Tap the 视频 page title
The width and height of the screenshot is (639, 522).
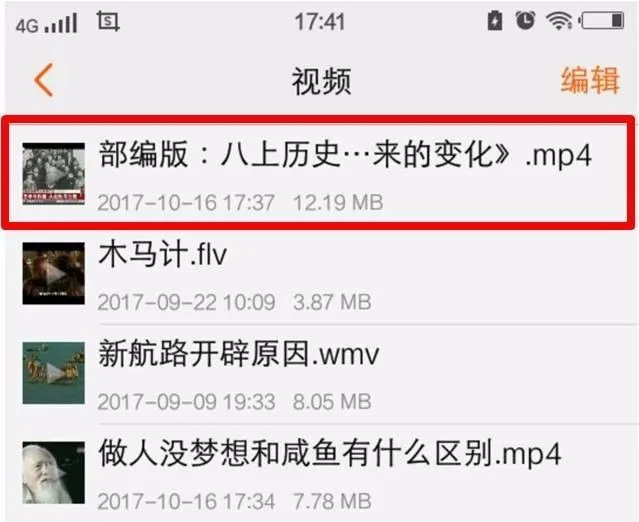pos(321,81)
